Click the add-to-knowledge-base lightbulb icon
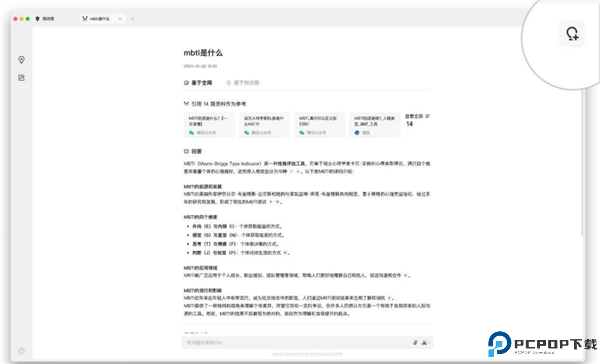The height and width of the screenshot is (364, 600). (x=572, y=34)
